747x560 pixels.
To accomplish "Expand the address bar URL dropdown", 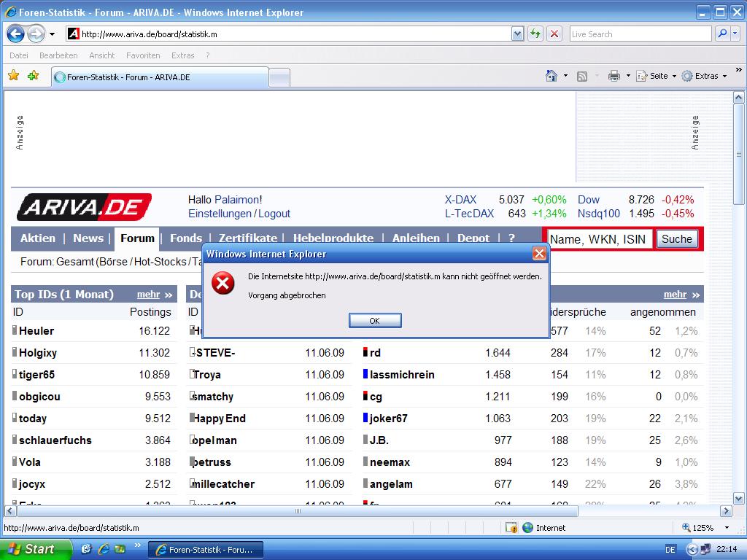I will (517, 34).
